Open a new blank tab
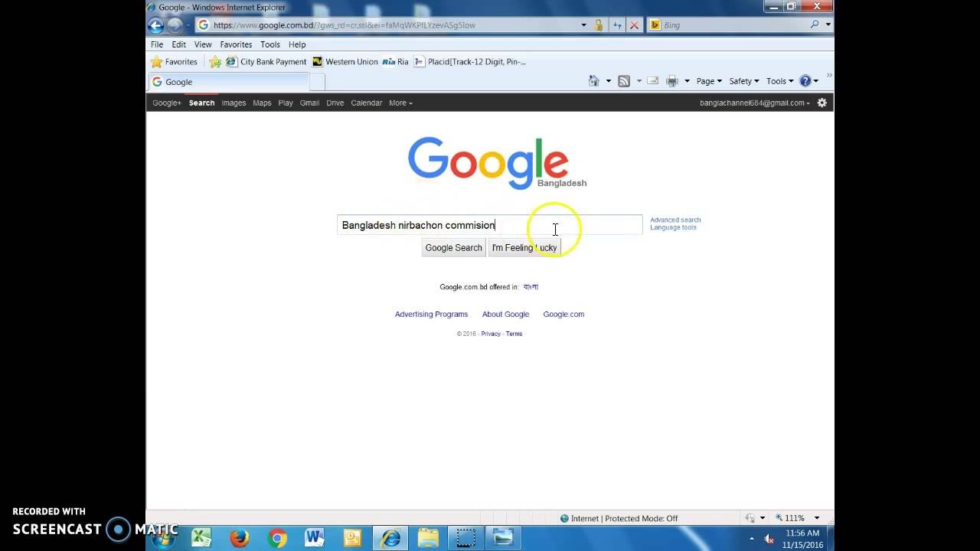Viewport: 980px width, 551px height. 318,82
